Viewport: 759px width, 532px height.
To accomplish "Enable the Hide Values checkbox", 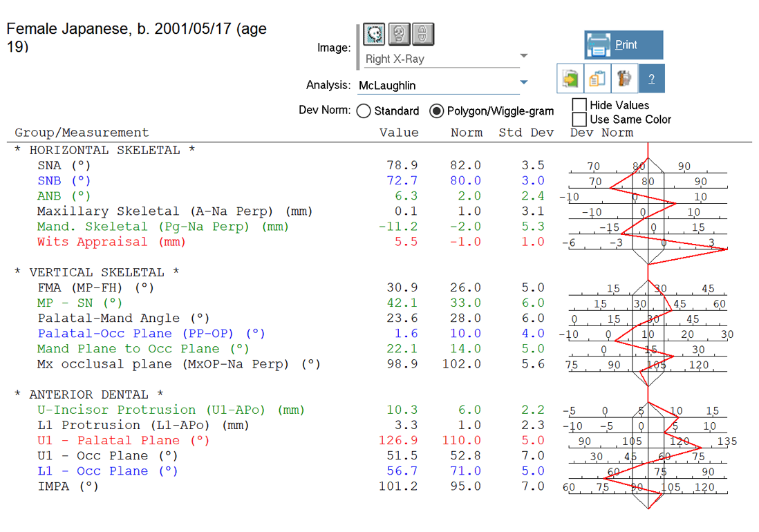I will tap(579, 105).
